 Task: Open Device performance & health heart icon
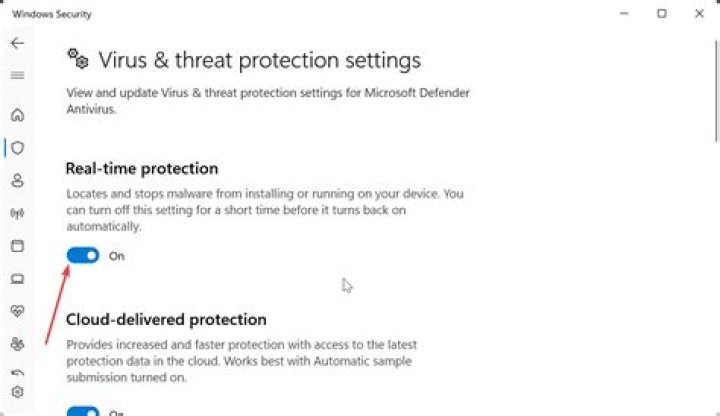pos(17,312)
